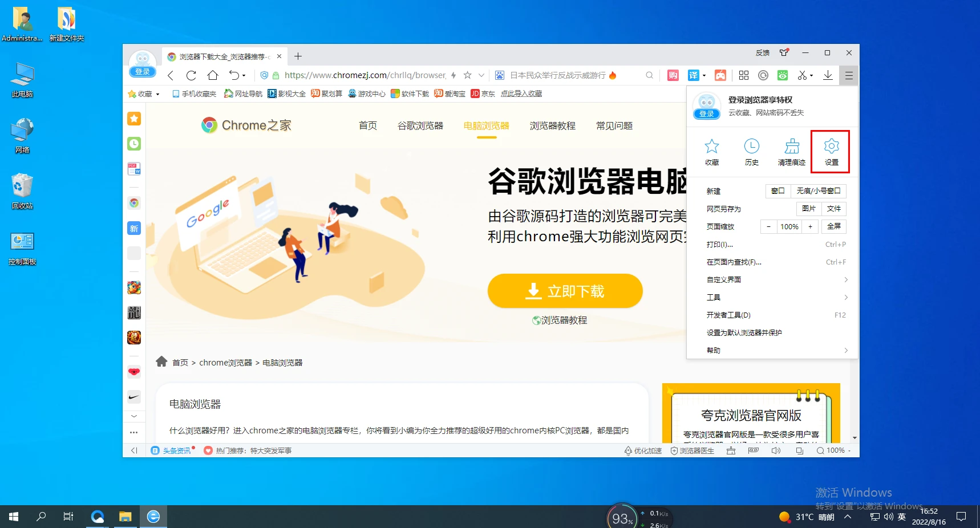Expand the address bar dropdown chevron

481,75
